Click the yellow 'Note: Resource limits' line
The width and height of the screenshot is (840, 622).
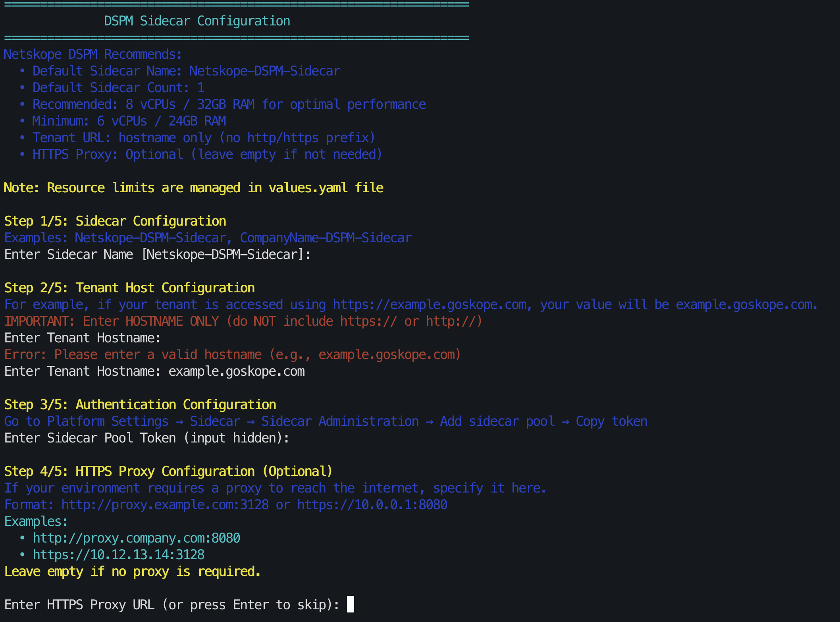[194, 187]
